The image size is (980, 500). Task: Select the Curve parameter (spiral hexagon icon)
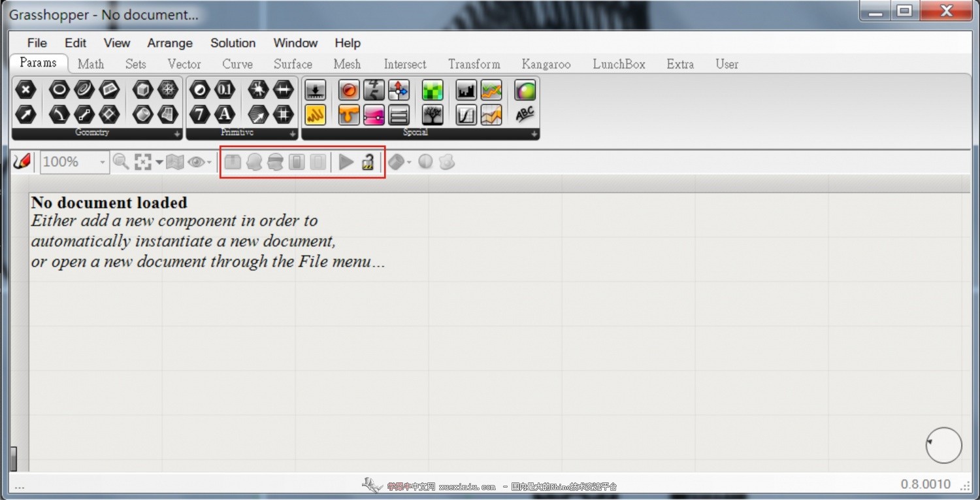(84, 90)
